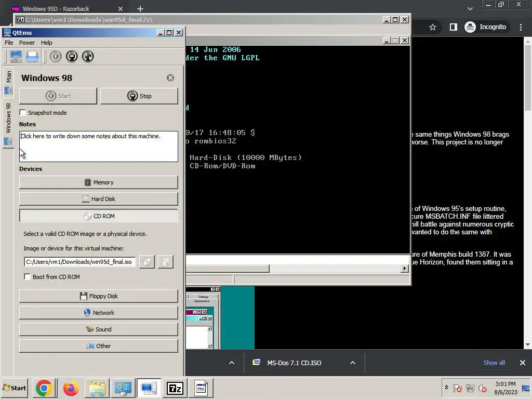
Task: Click the select physical CD device icon
Action: click(x=147, y=262)
